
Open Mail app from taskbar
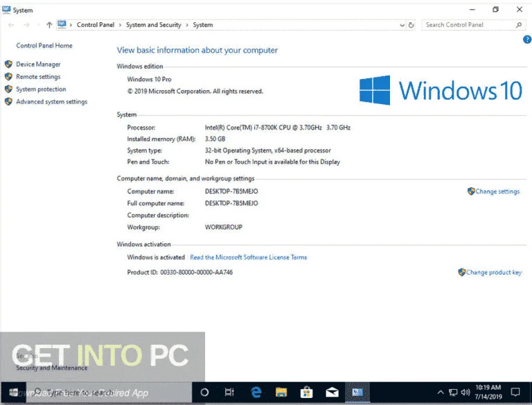(x=332, y=393)
